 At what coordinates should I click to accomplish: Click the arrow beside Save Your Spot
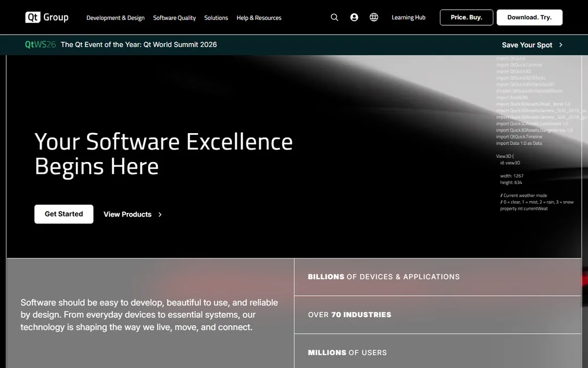[x=561, y=44]
